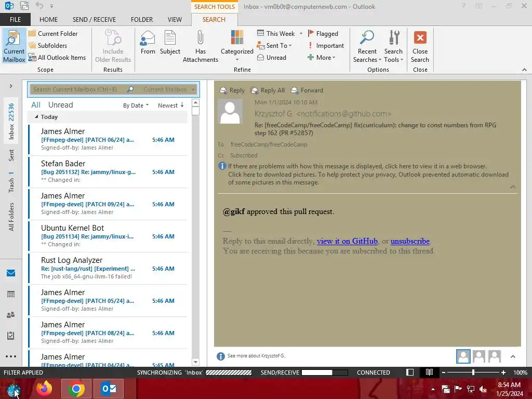Toggle the Flagged filter
532x399 pixels.
pos(323,34)
